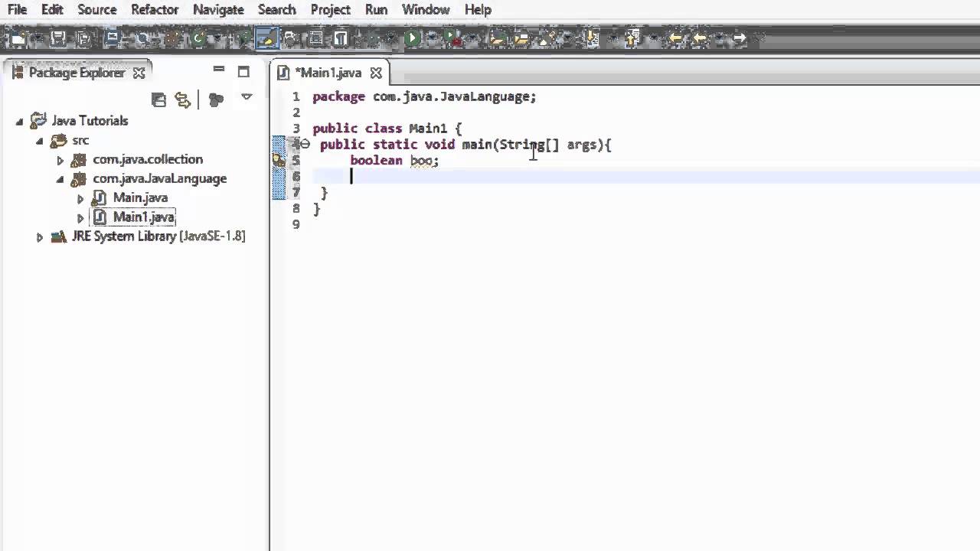Image resolution: width=980 pixels, height=551 pixels.
Task: Click the Save floppy disk icon
Action: coord(57,37)
